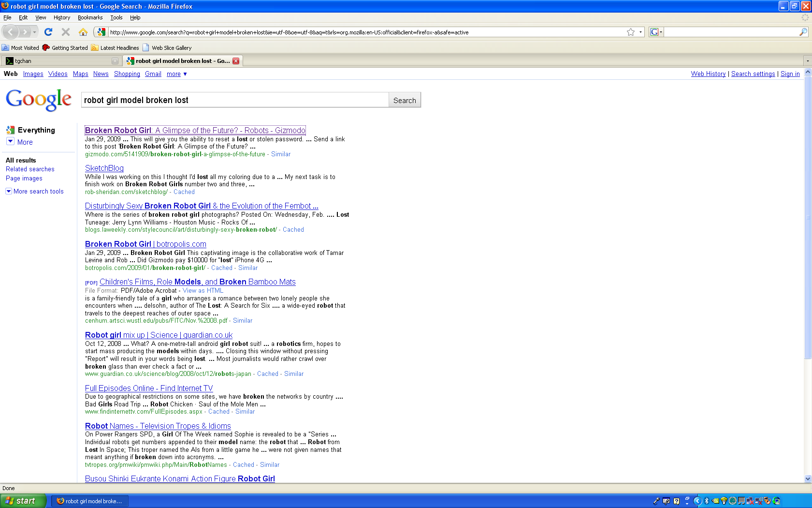812x508 pixels.
Task: Click the Windows Start button
Action: 23,501
